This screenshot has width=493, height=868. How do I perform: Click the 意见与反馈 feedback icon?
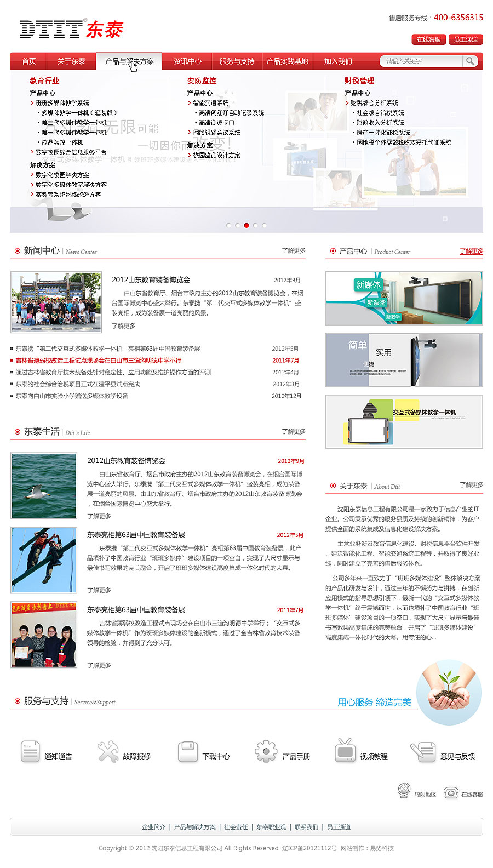click(x=422, y=751)
